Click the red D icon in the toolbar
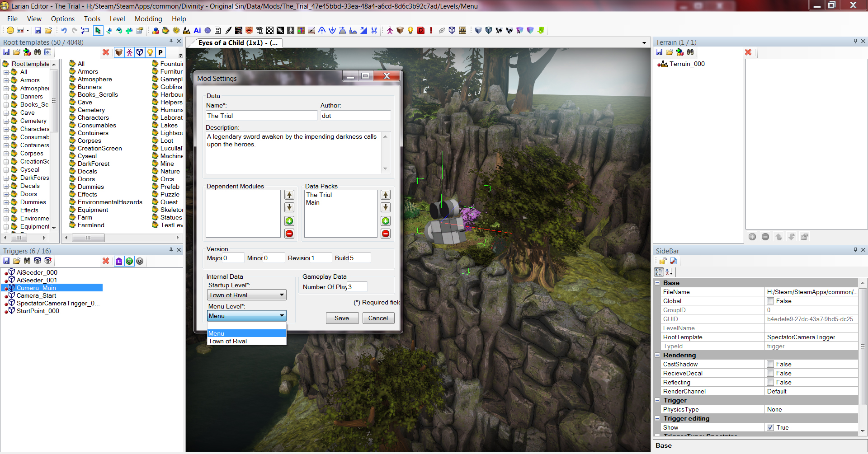This screenshot has height=454, width=868. (421, 30)
